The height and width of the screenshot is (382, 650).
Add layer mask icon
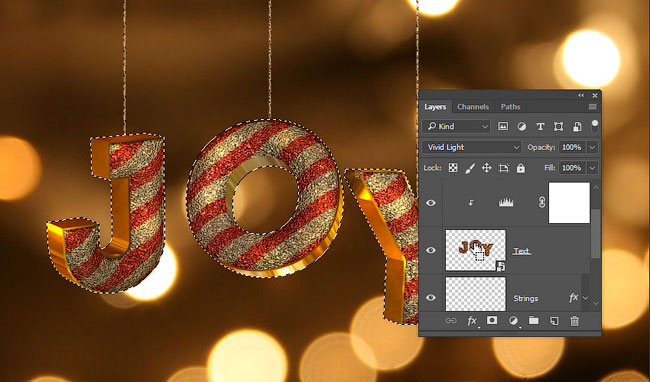[492, 320]
